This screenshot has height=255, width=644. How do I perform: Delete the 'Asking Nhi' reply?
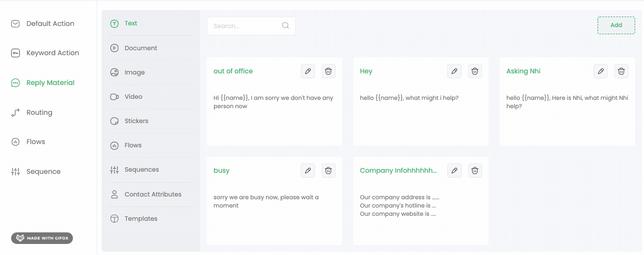pos(621,71)
